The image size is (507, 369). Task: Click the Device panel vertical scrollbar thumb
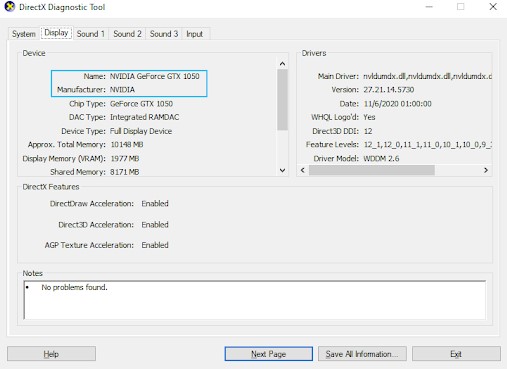[x=282, y=99]
